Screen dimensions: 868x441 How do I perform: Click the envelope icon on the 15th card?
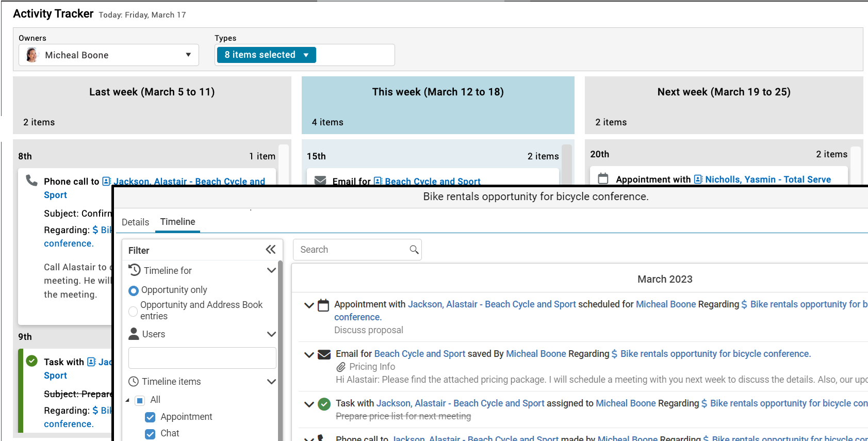pyautogui.click(x=320, y=180)
